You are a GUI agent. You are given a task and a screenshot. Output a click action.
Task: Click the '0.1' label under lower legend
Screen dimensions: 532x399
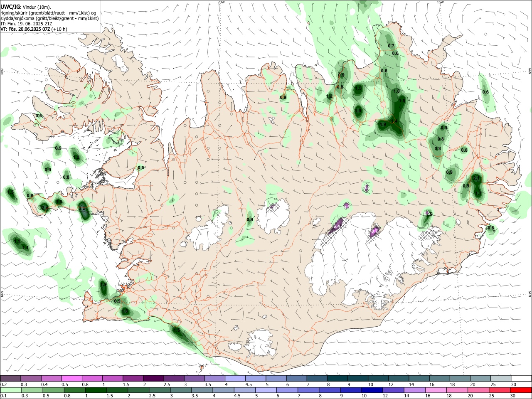coord(4,396)
